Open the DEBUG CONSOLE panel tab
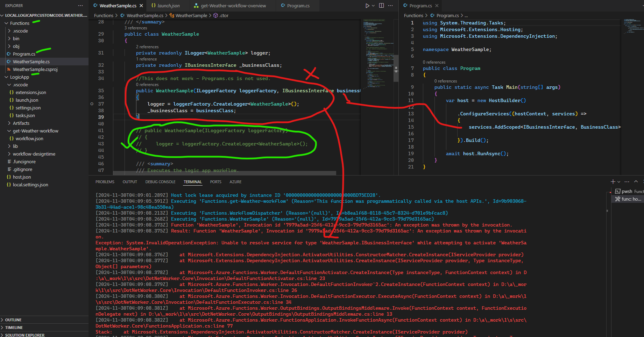 (160, 181)
